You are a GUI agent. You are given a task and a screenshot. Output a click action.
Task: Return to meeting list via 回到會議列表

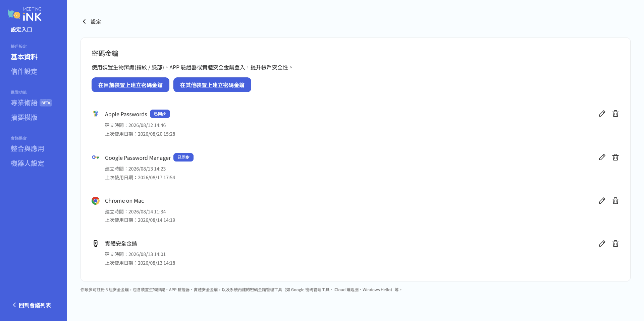[32, 305]
